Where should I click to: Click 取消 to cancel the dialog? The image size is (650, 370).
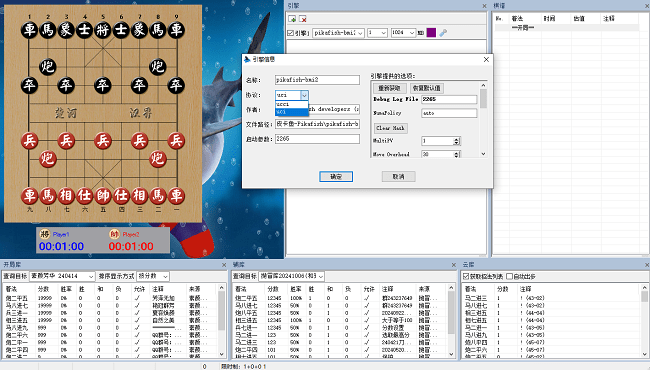point(398,177)
